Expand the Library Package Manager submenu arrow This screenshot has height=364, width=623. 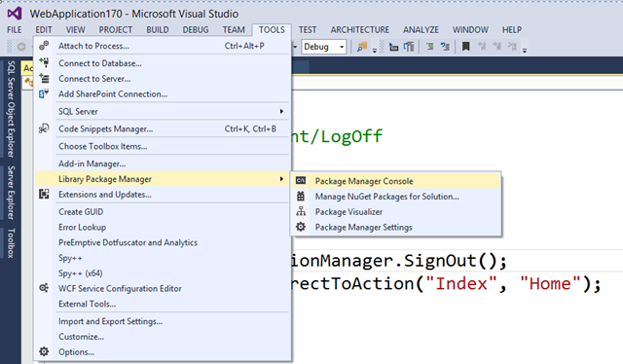(281, 179)
